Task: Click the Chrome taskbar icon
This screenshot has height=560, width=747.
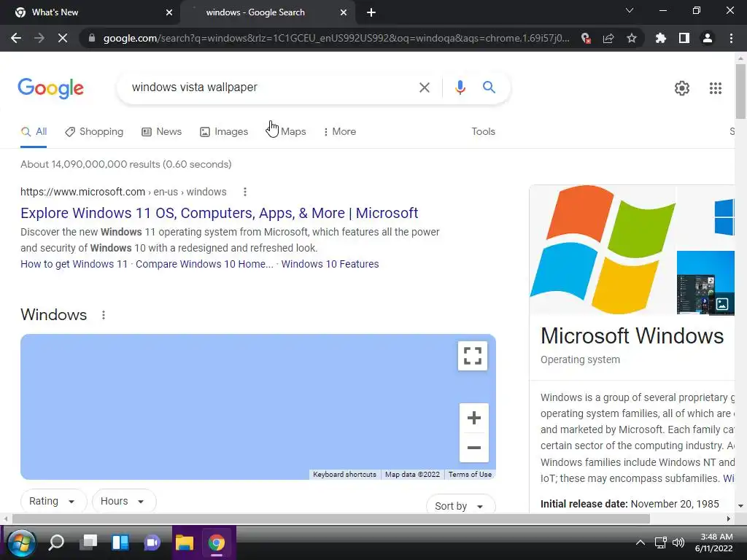Action: [x=216, y=542]
